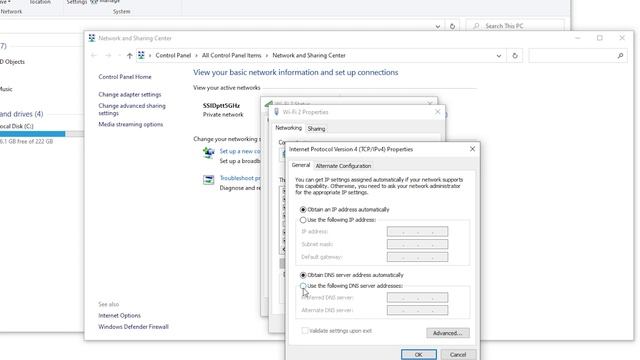
Task: Maximize the Network and Sharing Center window
Action: click(600, 38)
